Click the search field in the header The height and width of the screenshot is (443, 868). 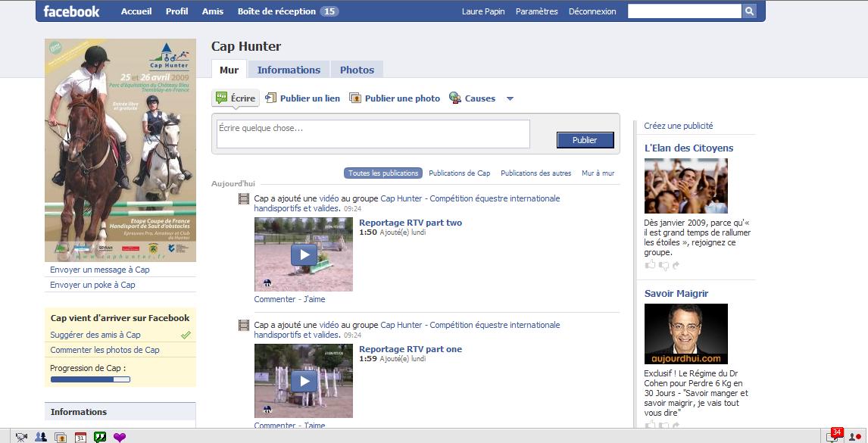click(x=684, y=11)
